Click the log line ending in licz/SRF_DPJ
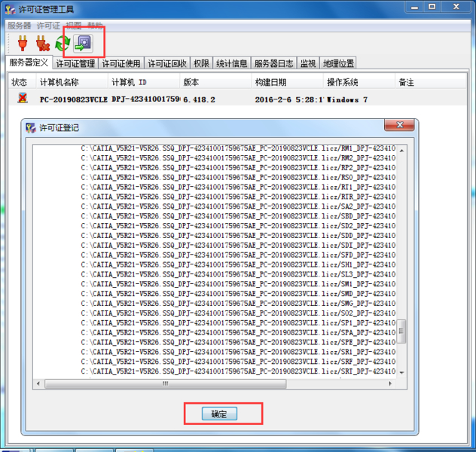Screen dimensions: 476x452 pos(238,362)
